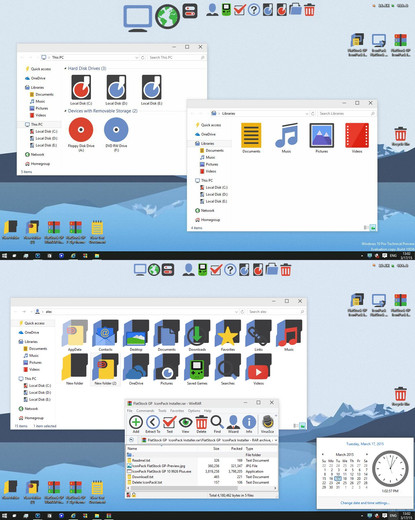Click the Music library icon in Libraries window
The image size is (415, 520).
pyautogui.click(x=286, y=138)
